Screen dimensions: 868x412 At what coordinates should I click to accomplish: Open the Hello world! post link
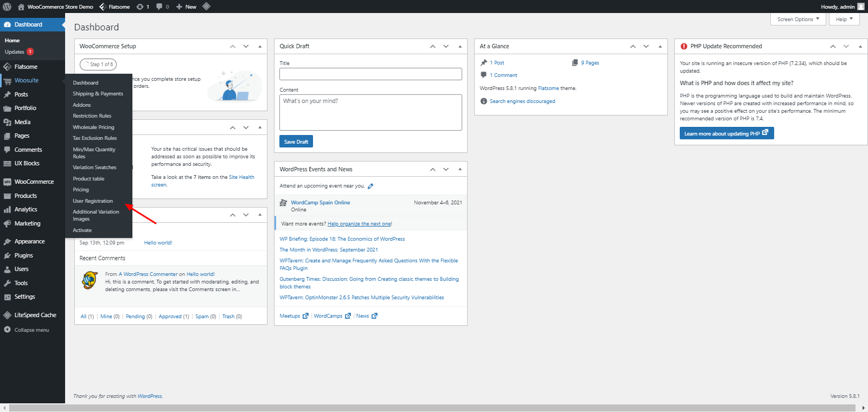point(158,243)
